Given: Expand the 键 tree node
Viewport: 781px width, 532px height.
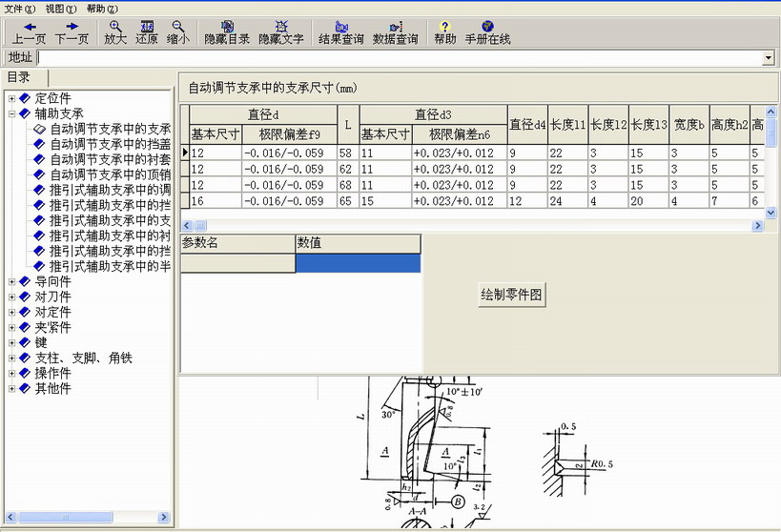Looking at the screenshot, I should tap(12, 342).
